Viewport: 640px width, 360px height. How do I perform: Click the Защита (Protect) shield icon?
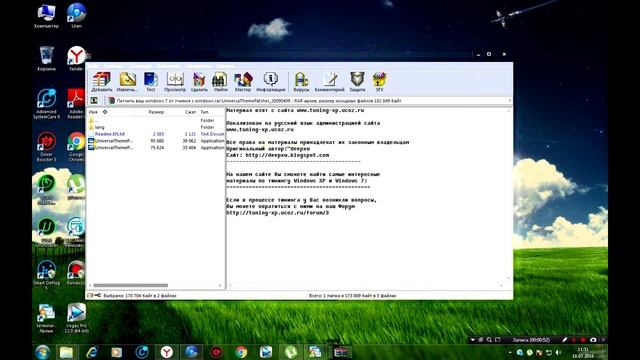pos(357,82)
